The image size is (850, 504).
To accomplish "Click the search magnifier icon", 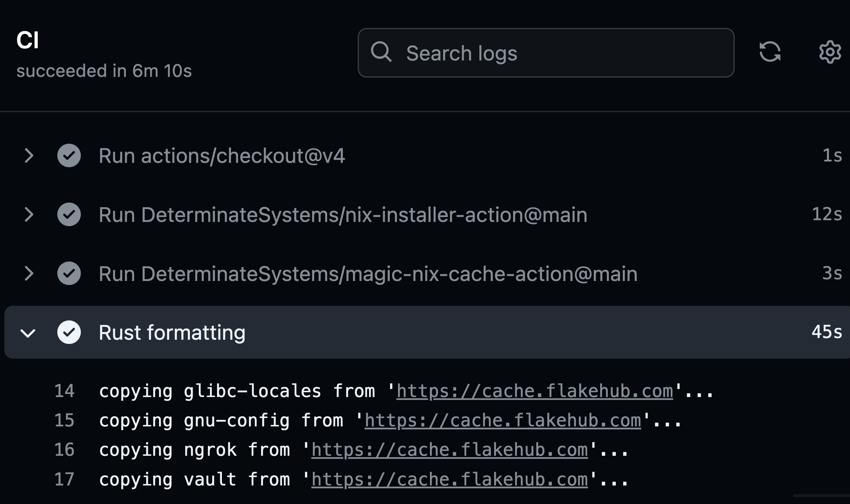I will [381, 52].
